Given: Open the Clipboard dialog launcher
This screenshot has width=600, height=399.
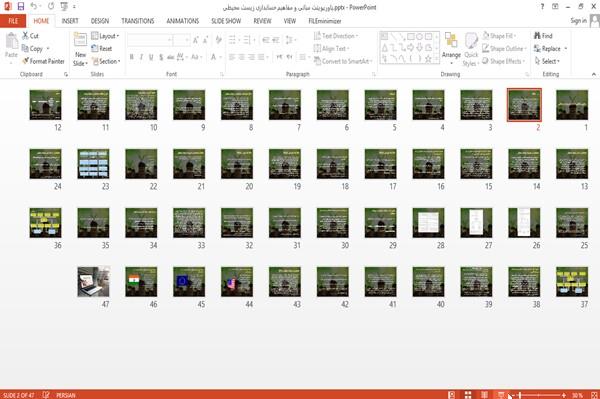Looking at the screenshot, I should pyautogui.click(x=66, y=75).
